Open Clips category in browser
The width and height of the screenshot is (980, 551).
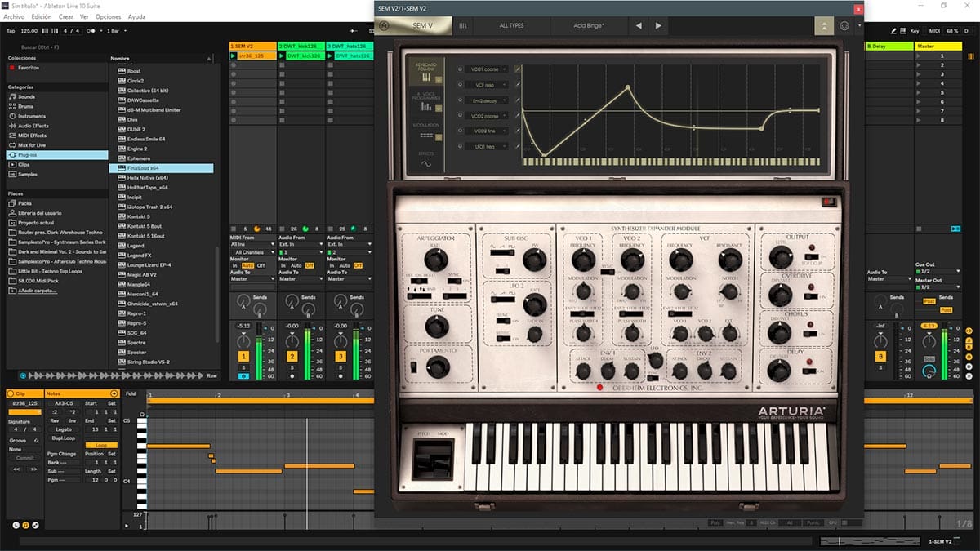click(x=24, y=164)
